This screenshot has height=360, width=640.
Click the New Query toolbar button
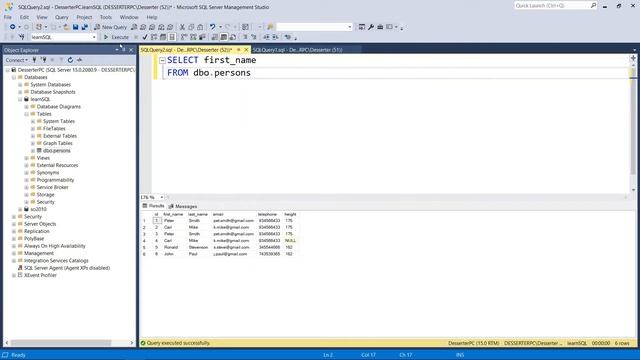tap(110, 27)
